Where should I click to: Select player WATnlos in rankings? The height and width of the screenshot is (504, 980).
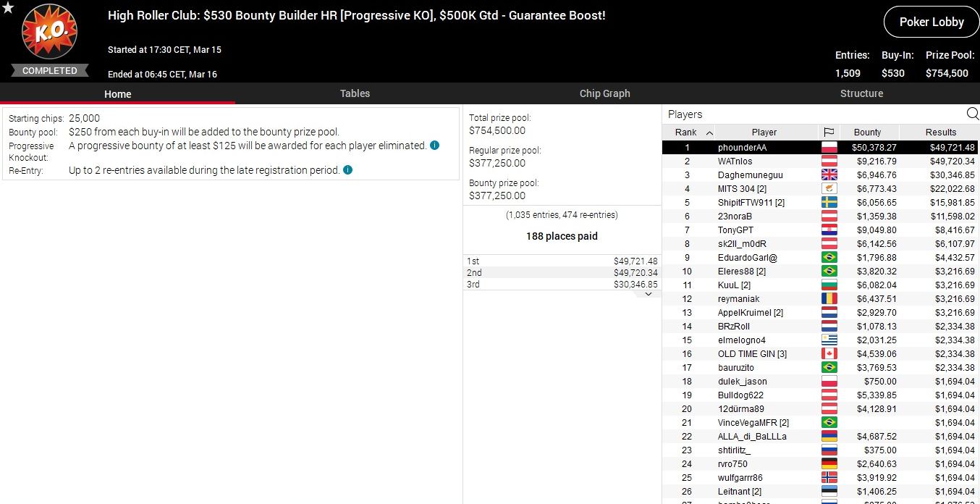point(735,161)
